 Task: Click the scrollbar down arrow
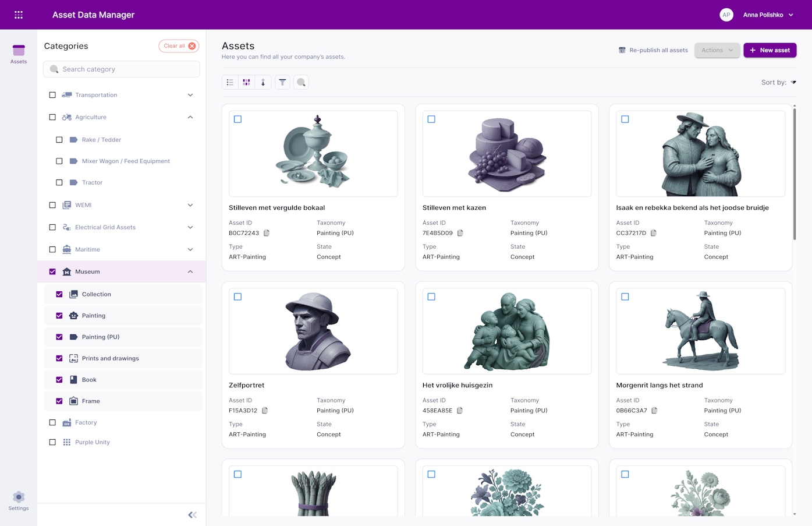tap(795, 514)
